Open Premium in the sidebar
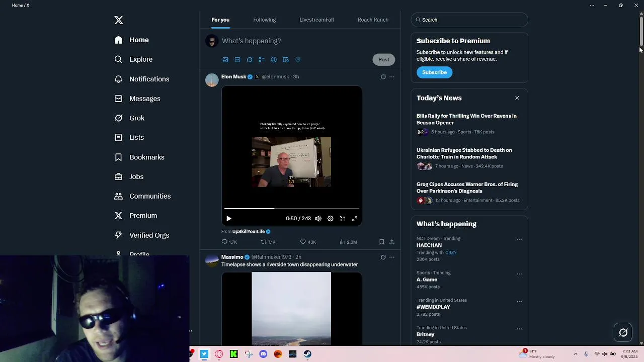This screenshot has width=644, height=362. tap(135, 216)
